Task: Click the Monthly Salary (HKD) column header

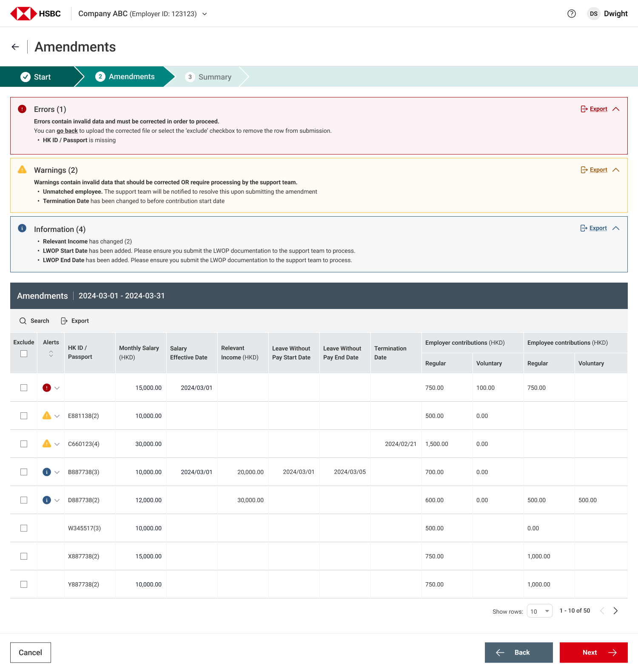Action: pyautogui.click(x=141, y=353)
